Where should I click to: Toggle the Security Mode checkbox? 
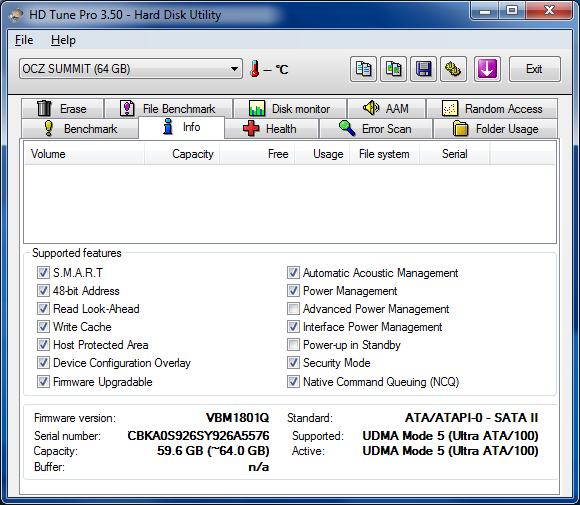[x=293, y=363]
